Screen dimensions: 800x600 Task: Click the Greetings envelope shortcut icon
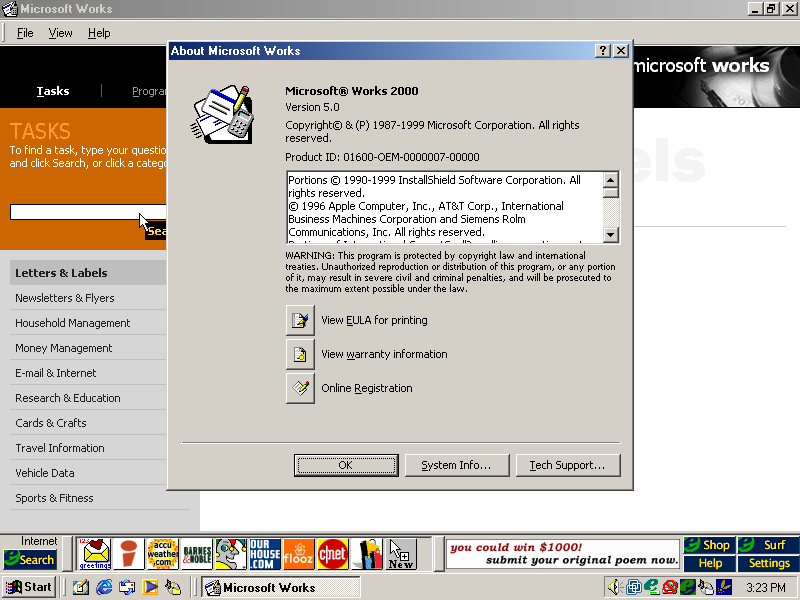tap(95, 553)
